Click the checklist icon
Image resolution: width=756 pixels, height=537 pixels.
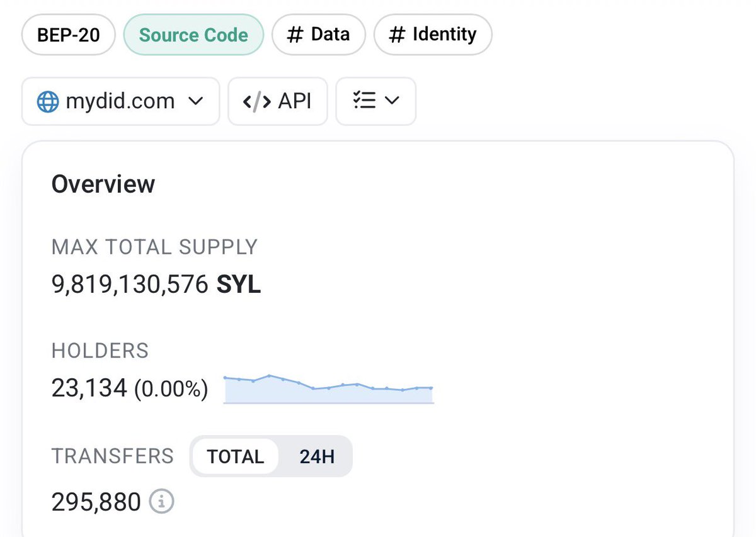pyautogui.click(x=364, y=101)
